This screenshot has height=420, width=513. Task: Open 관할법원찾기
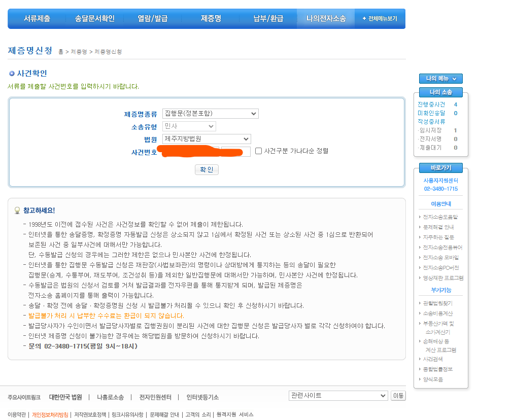pos(437,303)
